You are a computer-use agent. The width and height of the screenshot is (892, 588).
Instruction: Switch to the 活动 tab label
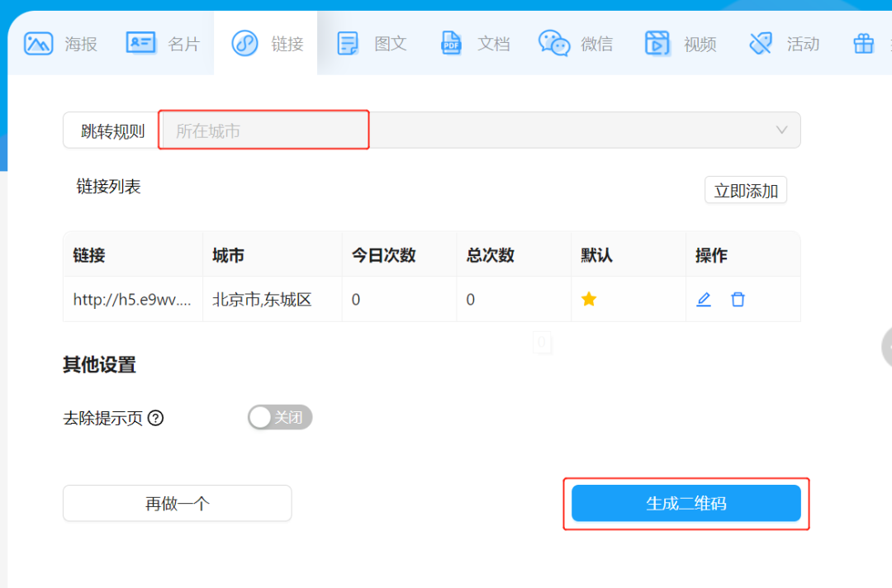click(x=803, y=44)
